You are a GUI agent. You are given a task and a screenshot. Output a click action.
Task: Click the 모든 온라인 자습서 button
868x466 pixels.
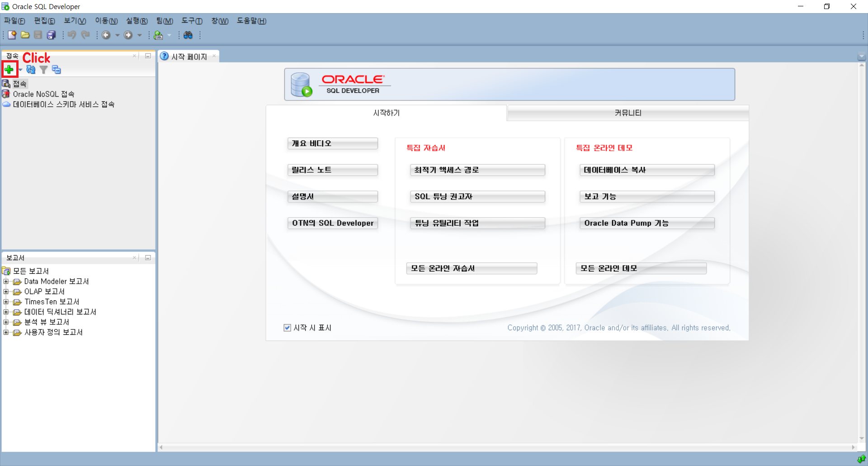click(x=472, y=268)
